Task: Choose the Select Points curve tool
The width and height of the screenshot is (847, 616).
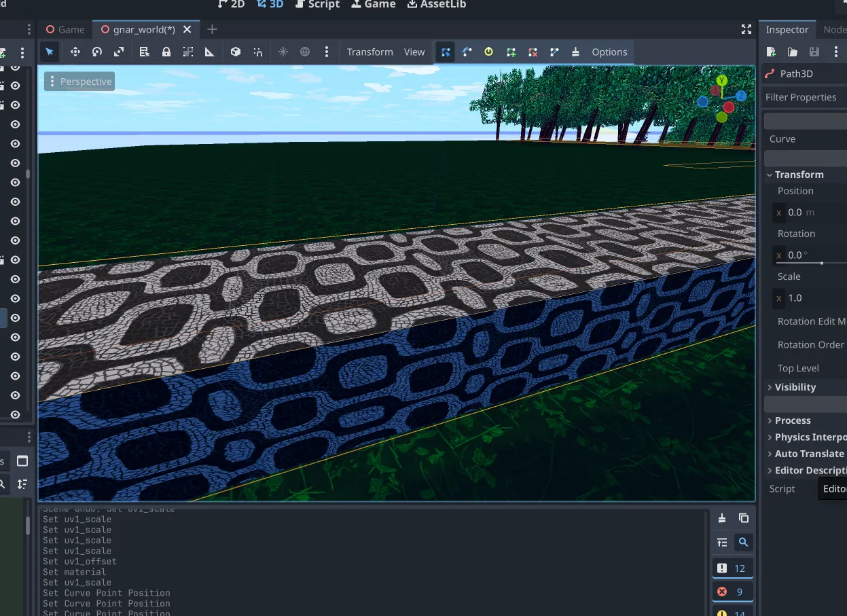Action: 445,52
